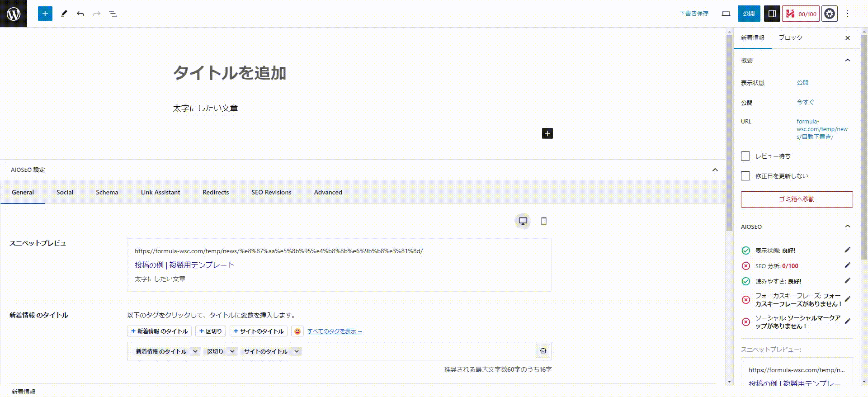Image resolution: width=868 pixels, height=397 pixels.
Task: Click the ゴミ箱へ移動 button
Action: click(797, 199)
